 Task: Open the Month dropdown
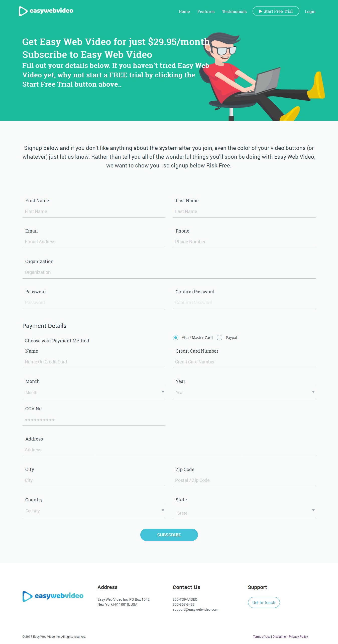pos(94,392)
